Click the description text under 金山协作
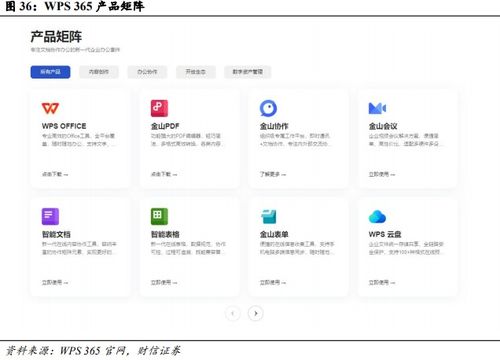The width and height of the screenshot is (500, 360). click(x=296, y=140)
